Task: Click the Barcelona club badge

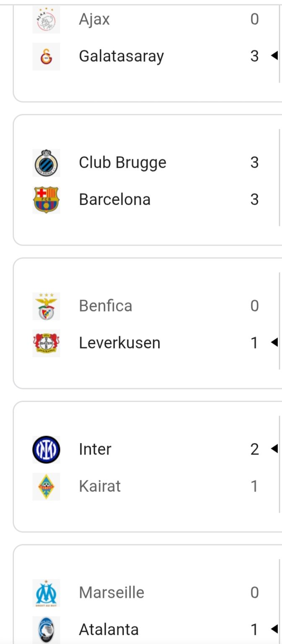Action: (x=46, y=200)
